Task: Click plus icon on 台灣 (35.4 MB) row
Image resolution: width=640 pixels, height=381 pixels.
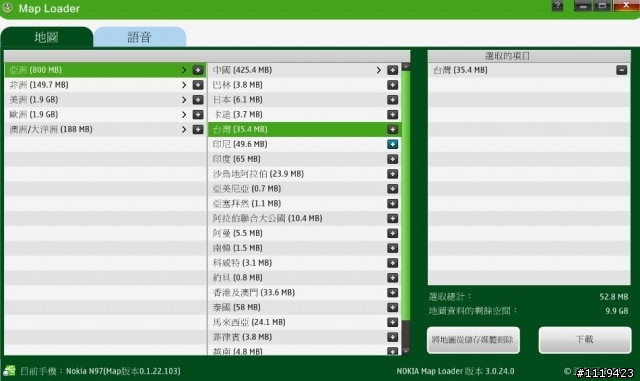Action: click(x=393, y=129)
